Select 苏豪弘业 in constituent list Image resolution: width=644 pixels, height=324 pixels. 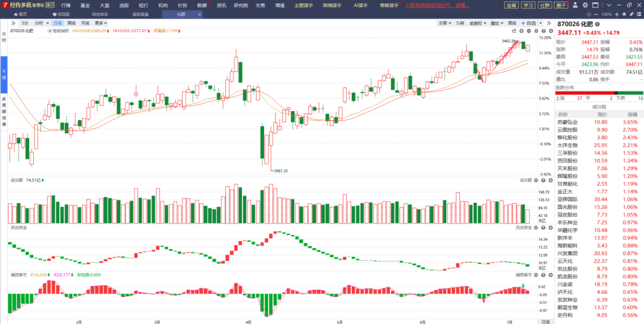click(x=567, y=122)
